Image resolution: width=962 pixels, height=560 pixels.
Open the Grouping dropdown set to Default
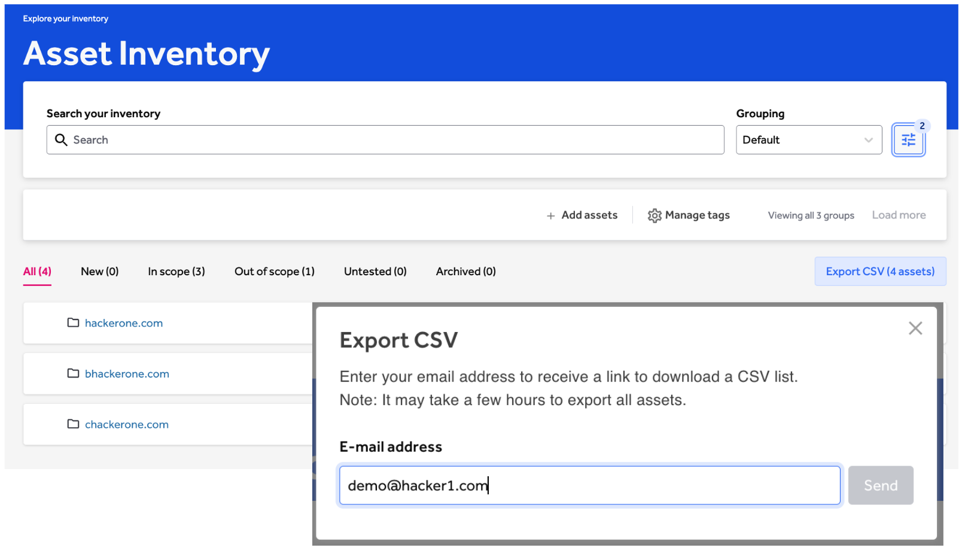tap(809, 140)
